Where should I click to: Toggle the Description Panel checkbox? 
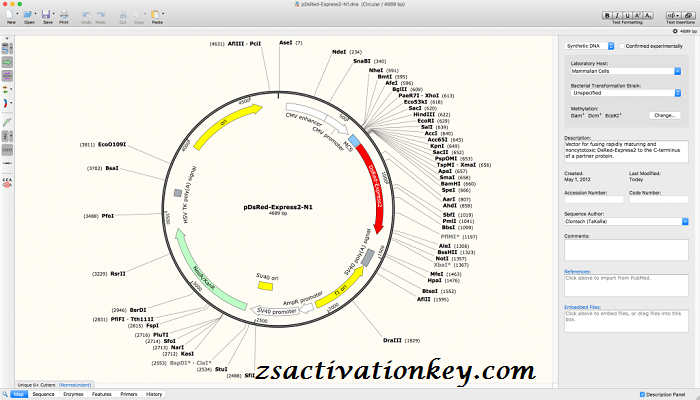pyautogui.click(x=642, y=394)
